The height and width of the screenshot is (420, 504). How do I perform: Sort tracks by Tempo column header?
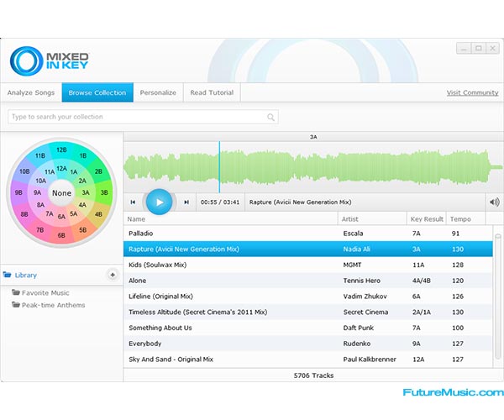tap(465, 219)
